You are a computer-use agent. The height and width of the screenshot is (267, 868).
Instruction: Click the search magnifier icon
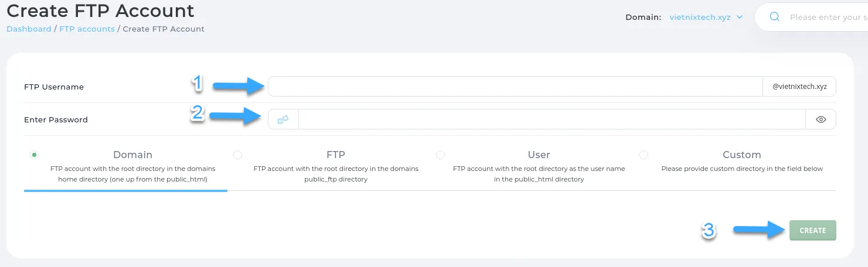click(x=774, y=17)
